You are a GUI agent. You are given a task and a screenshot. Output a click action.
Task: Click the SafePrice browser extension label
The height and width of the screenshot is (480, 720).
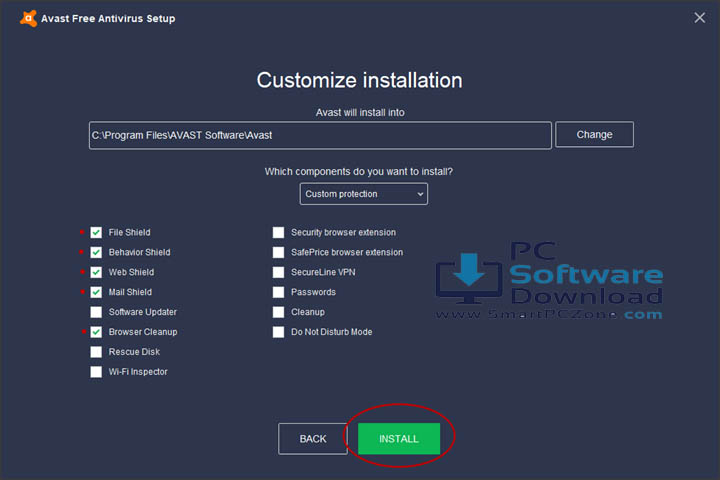[347, 252]
